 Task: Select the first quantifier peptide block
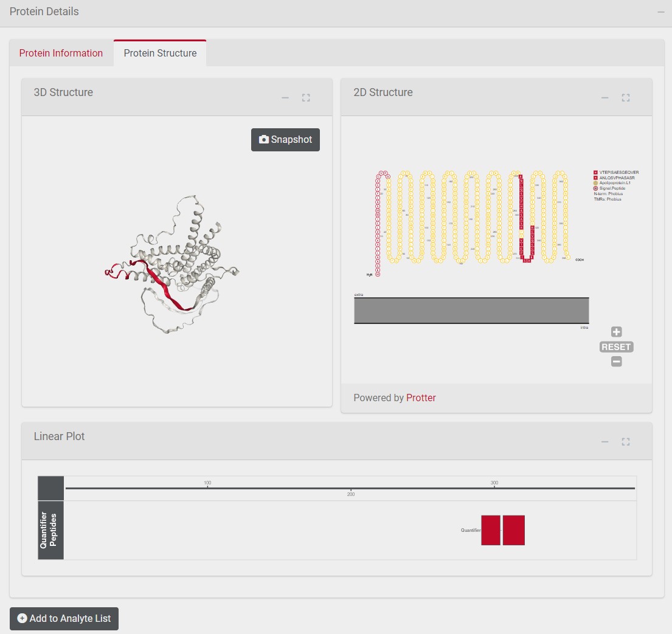click(490, 529)
